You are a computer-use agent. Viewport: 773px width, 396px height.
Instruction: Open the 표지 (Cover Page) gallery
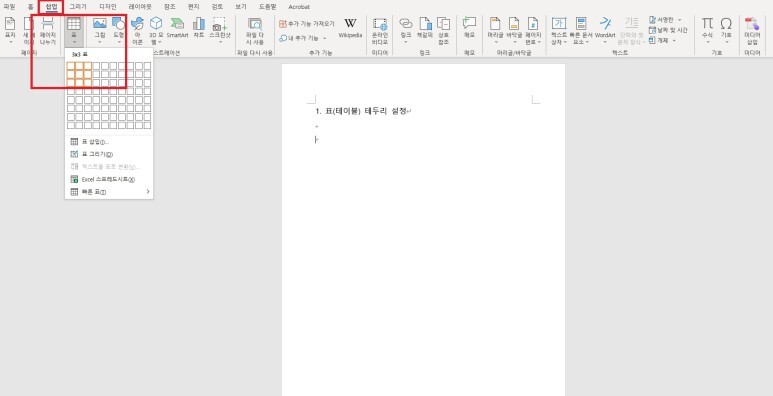tap(10, 30)
